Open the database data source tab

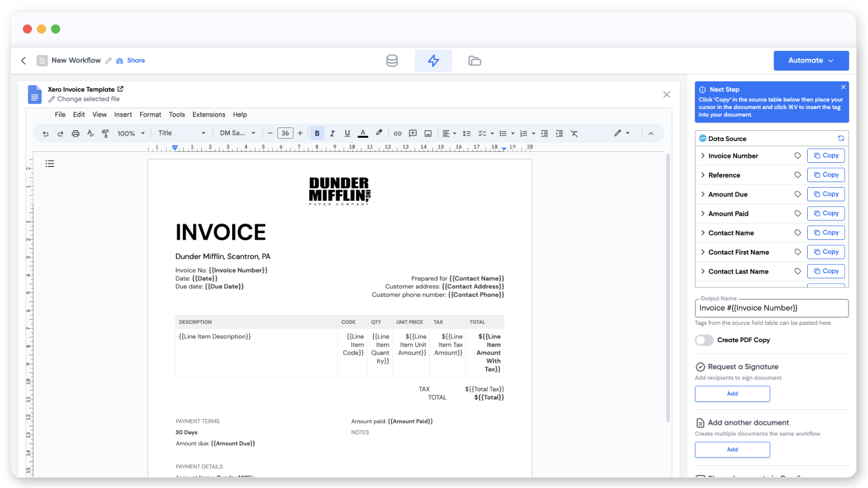[x=392, y=61]
